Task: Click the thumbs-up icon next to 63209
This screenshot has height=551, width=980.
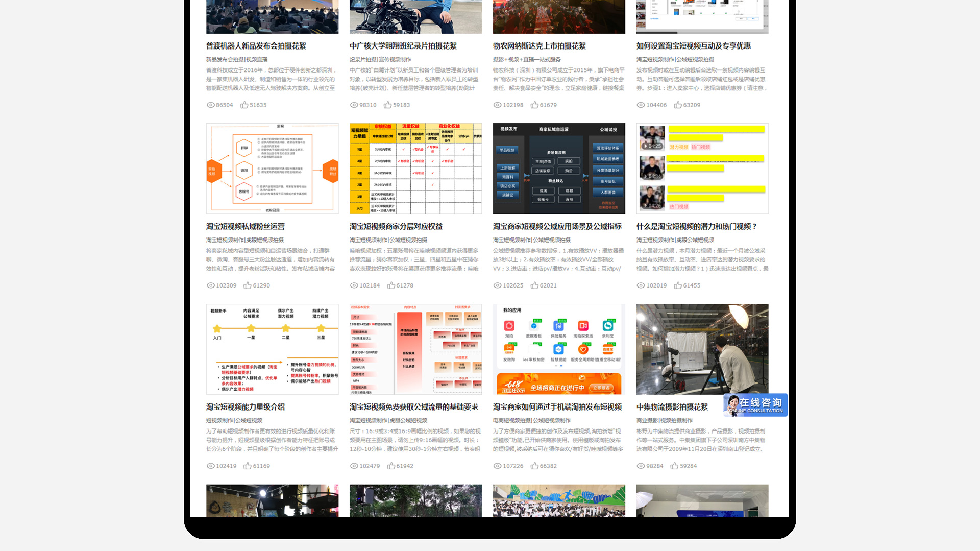Action: [x=678, y=105]
